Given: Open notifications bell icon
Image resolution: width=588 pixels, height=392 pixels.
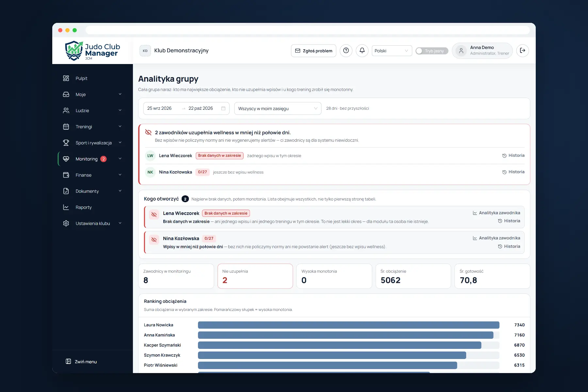Looking at the screenshot, I should (362, 51).
